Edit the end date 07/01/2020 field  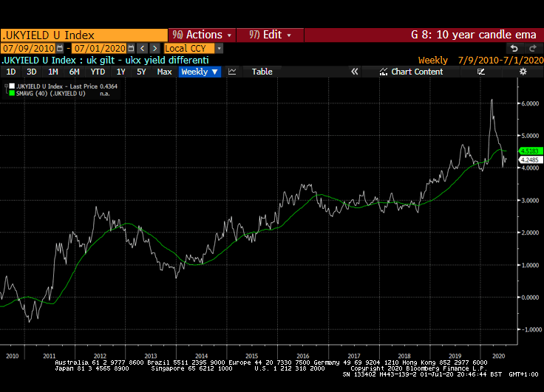tap(100, 48)
